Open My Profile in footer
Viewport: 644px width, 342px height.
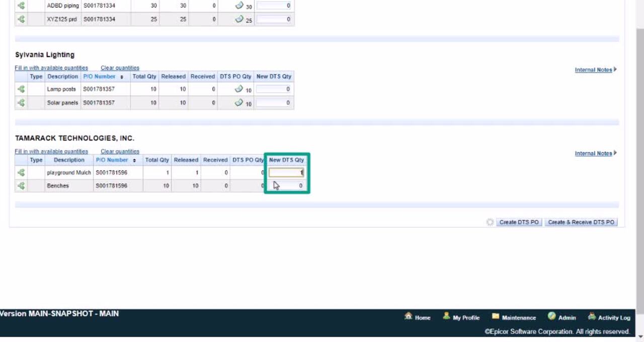pos(461,317)
